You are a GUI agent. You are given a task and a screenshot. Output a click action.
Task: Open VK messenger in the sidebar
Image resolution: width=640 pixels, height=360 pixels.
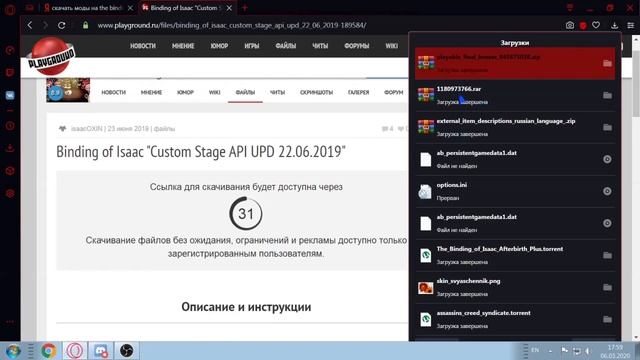(x=10, y=95)
